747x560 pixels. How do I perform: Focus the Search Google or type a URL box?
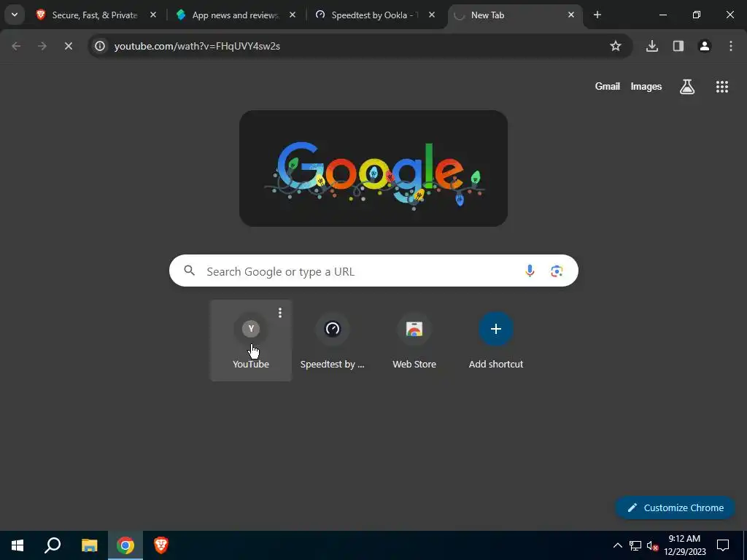(x=374, y=271)
